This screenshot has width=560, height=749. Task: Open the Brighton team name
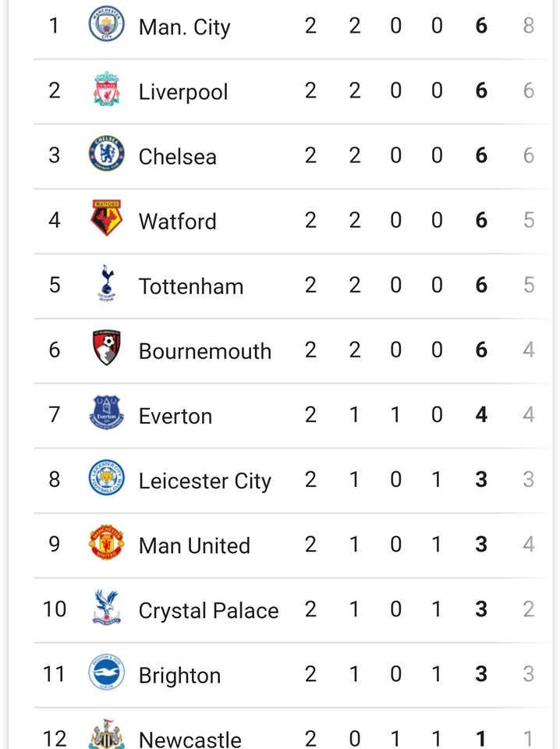179,675
